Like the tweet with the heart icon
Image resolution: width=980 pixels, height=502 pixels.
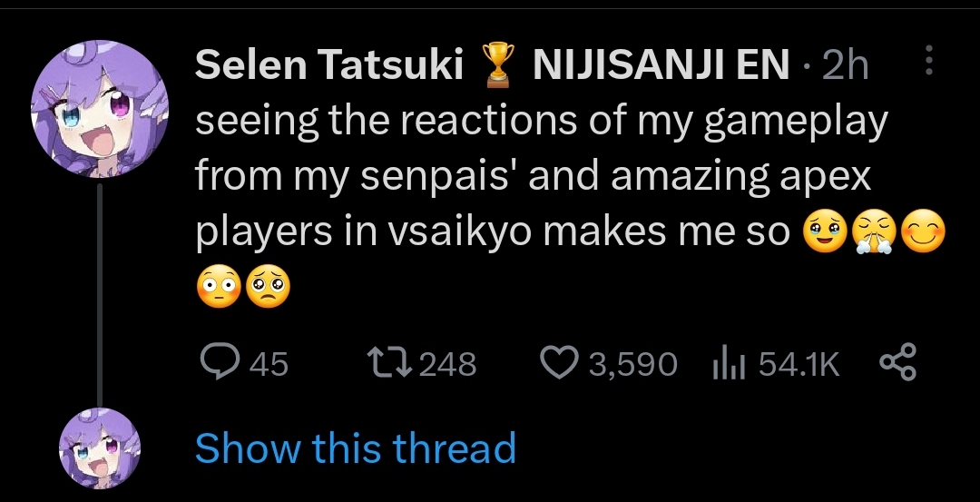pos(559,364)
